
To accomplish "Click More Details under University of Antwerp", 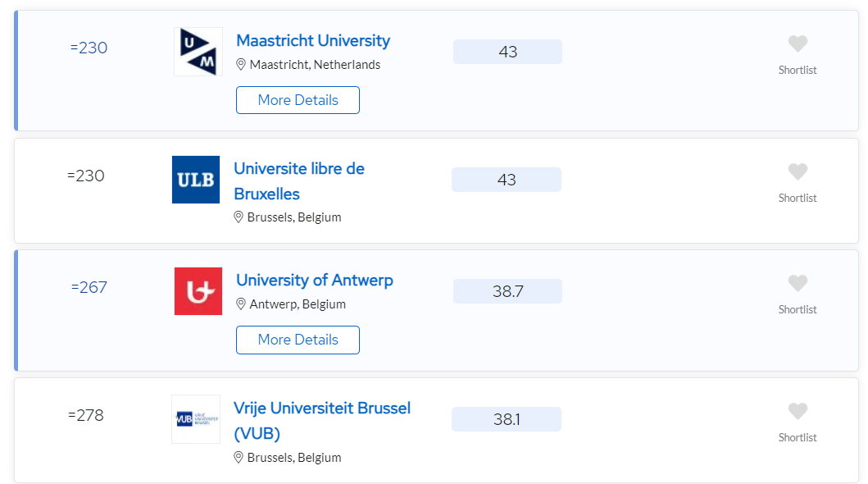I will pyautogui.click(x=298, y=340).
